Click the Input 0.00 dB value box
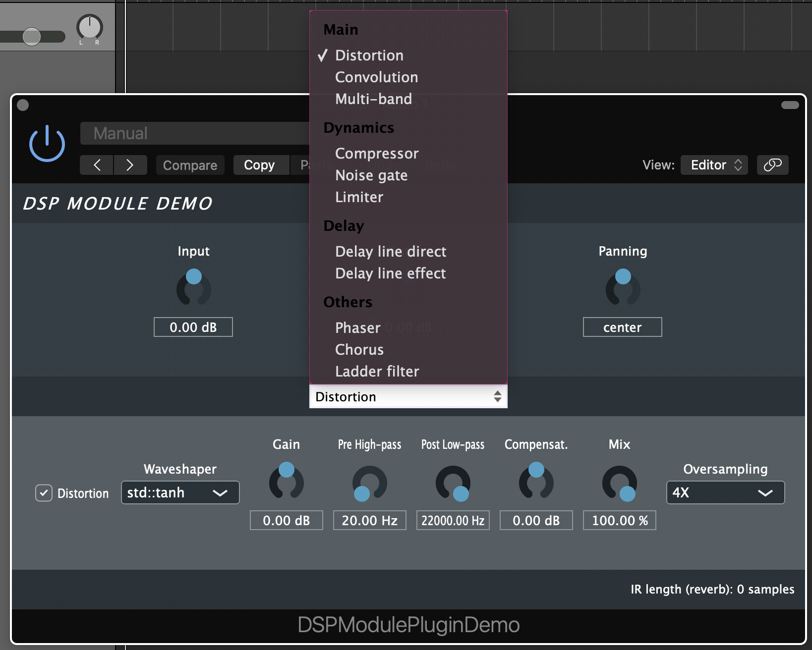This screenshot has width=812, height=650. click(193, 327)
